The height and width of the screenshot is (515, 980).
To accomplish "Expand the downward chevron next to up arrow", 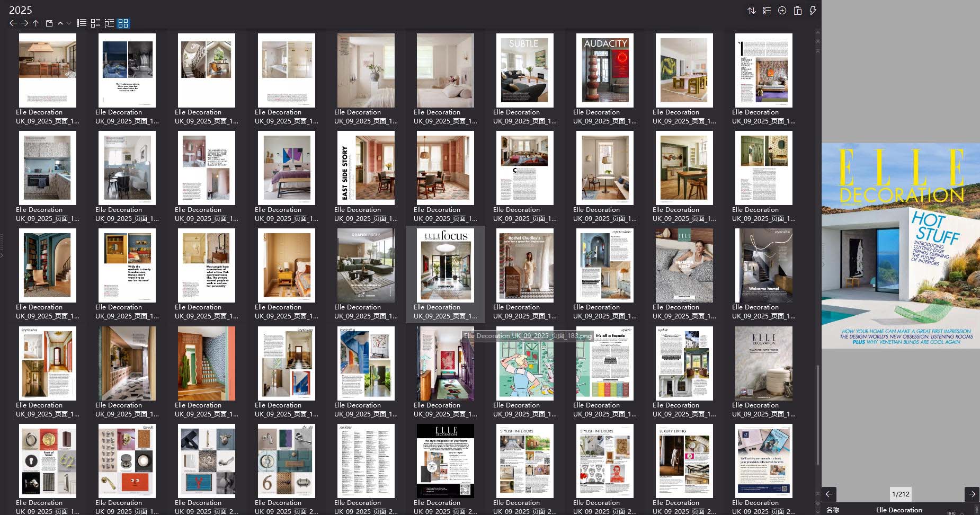I will tap(68, 23).
